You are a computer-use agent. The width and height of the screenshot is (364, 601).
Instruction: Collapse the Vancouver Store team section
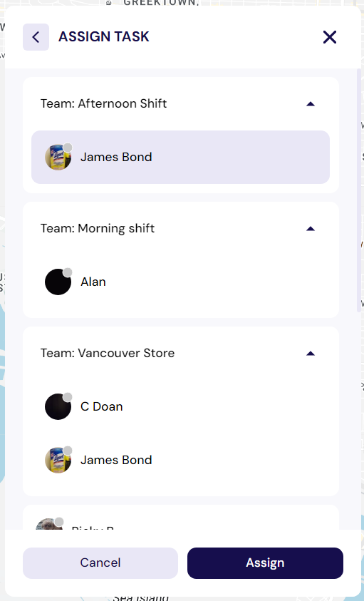[311, 354]
